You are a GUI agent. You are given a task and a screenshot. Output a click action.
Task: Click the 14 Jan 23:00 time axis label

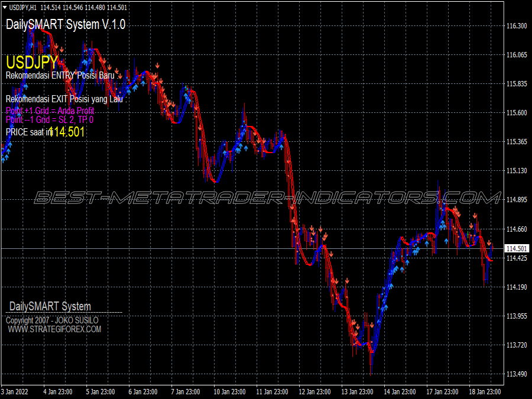click(x=400, y=392)
